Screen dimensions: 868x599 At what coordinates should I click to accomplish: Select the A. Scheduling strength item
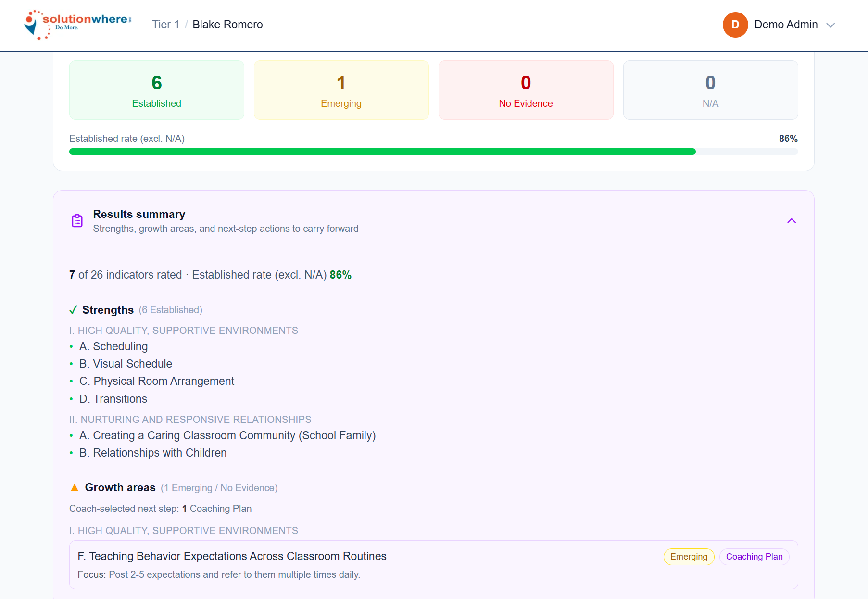(x=113, y=346)
